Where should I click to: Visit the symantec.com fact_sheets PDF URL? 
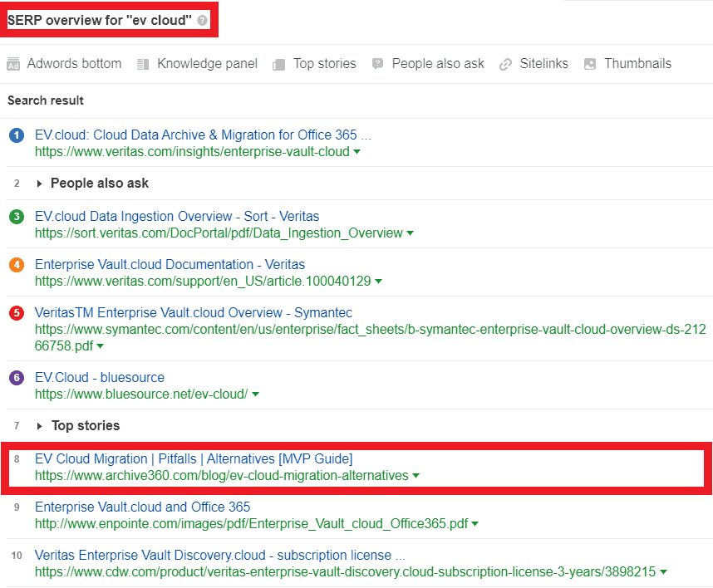click(x=370, y=338)
